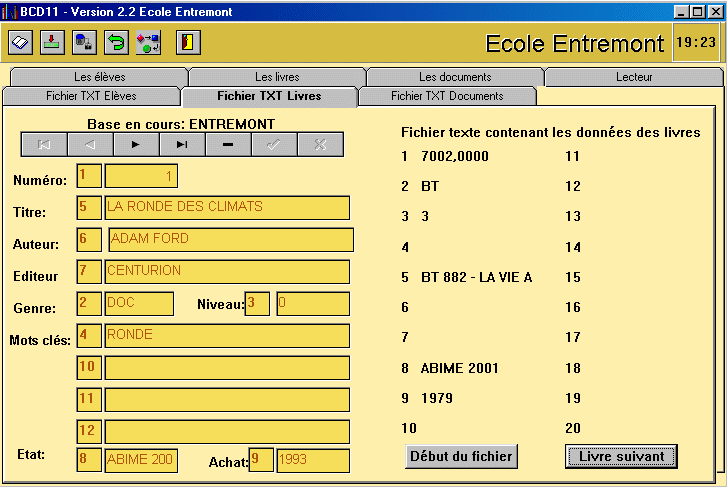Click the red down-arrow import icon
Viewport: 727px width, 487px height.
(53, 43)
